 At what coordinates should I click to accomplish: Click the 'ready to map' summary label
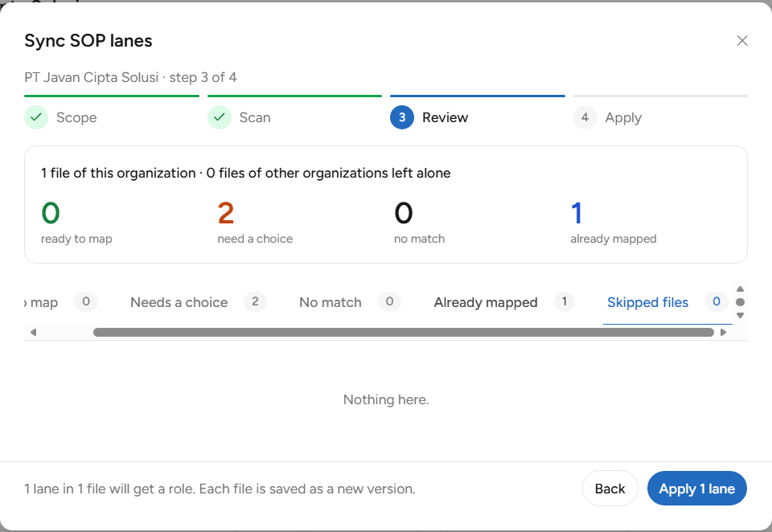click(x=76, y=239)
